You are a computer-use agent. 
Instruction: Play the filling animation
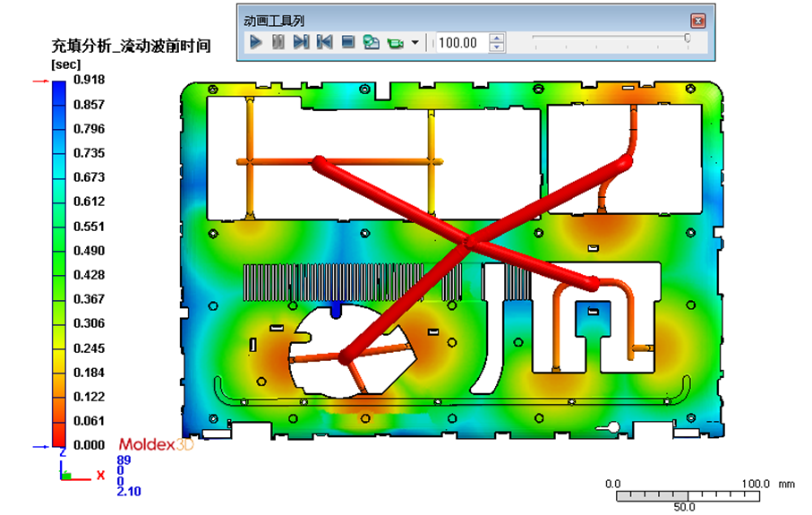click(256, 42)
